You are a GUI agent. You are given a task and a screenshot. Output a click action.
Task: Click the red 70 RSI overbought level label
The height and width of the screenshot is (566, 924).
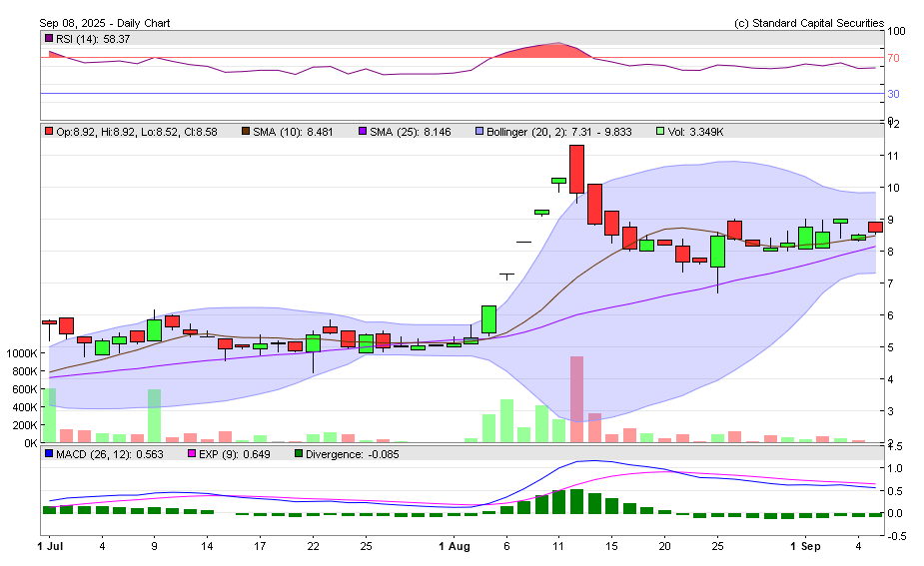[x=893, y=58]
